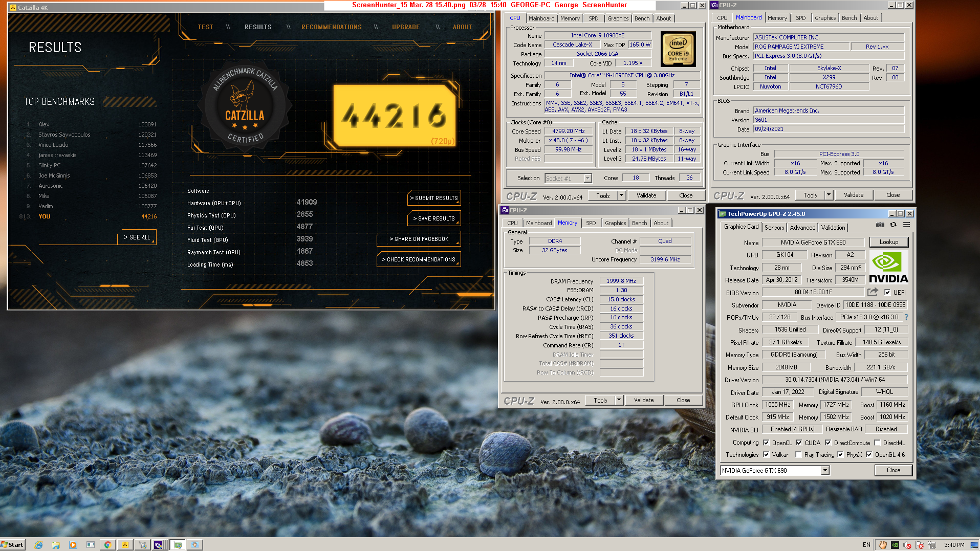Click the pointer-arrow taskbar icon before CPU-Z

142,545
